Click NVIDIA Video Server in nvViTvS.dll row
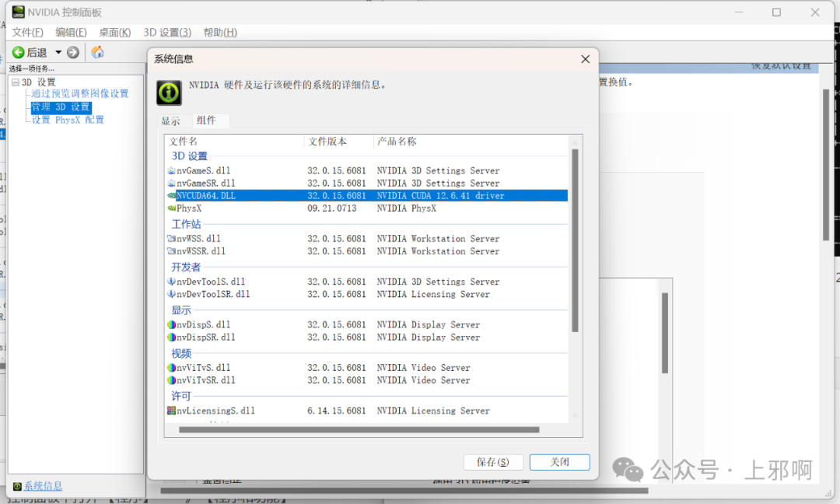This screenshot has height=504, width=840. pos(423,367)
